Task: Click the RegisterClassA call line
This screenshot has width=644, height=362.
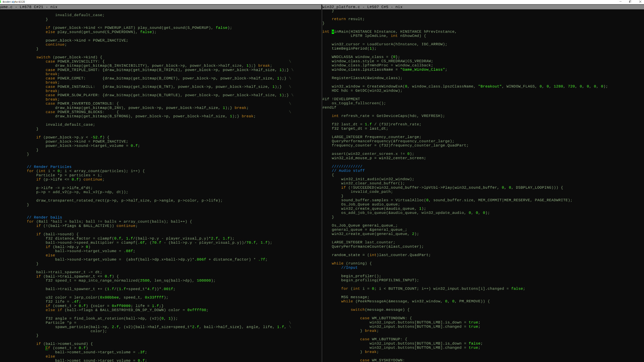Action: click(x=367, y=78)
